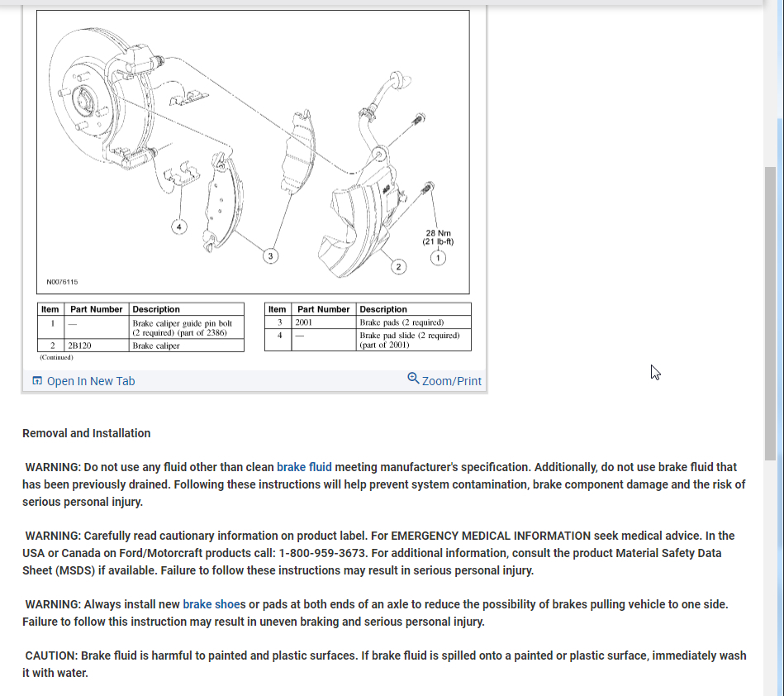Select the 2001 part number cell
Viewport: 784px width, 696px height.
pos(324,322)
